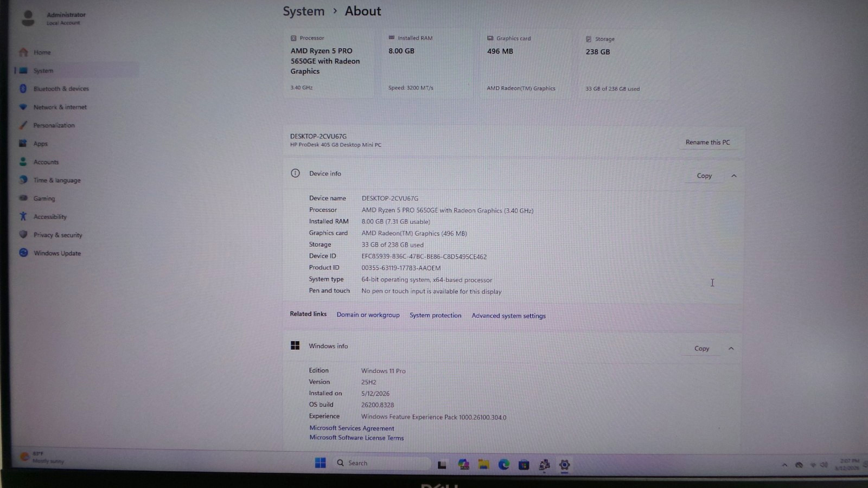Show hidden system tray icons
The image size is (868, 488).
pos(784,465)
